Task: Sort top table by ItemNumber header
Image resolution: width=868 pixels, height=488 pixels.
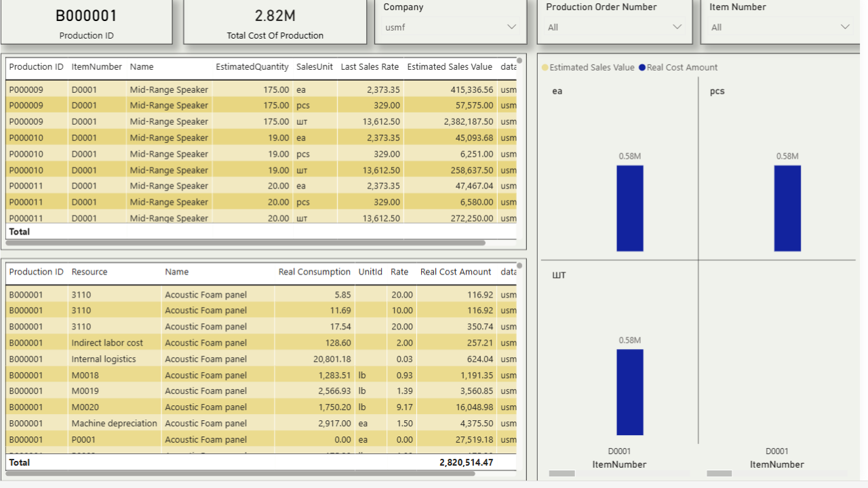Action: 97,67
